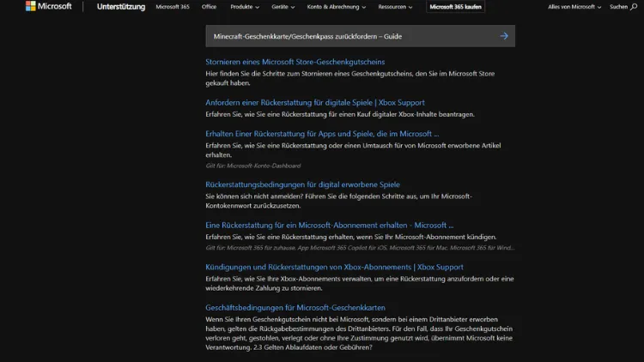Screen dimensions: 644x362
Task: Open the Microsoft 365 menu item
Action: [x=174, y=7]
